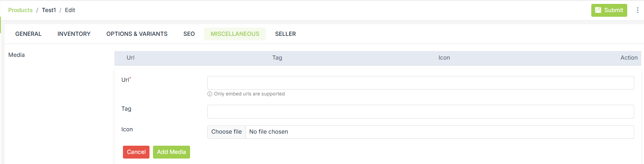Open the three-dot more options menu
The image size is (644, 164).
click(637, 10)
